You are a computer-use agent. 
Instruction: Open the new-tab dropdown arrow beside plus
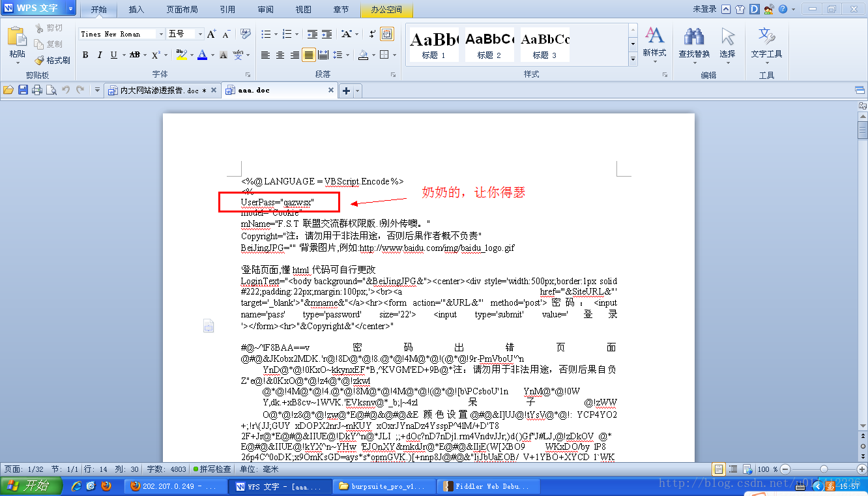[358, 91]
